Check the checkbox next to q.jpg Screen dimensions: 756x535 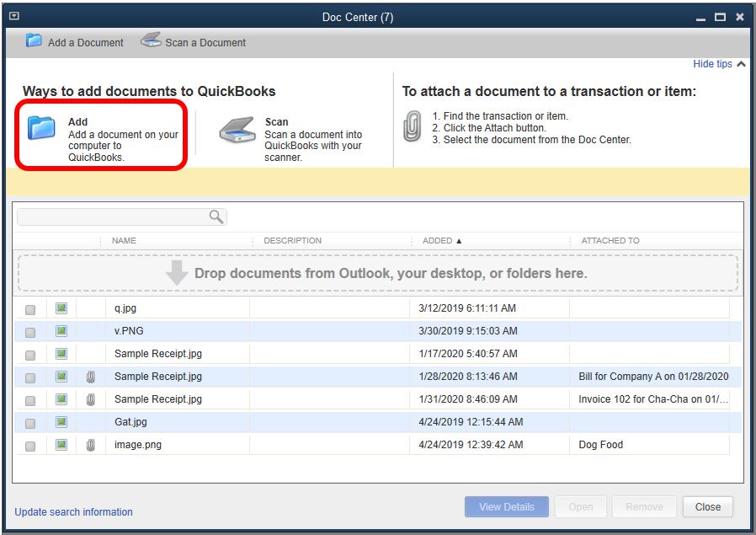click(30, 308)
